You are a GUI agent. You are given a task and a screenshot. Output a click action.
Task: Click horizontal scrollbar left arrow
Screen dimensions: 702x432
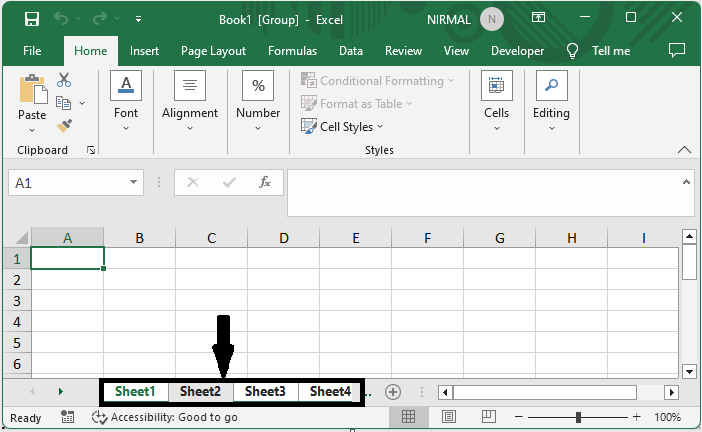click(x=445, y=393)
